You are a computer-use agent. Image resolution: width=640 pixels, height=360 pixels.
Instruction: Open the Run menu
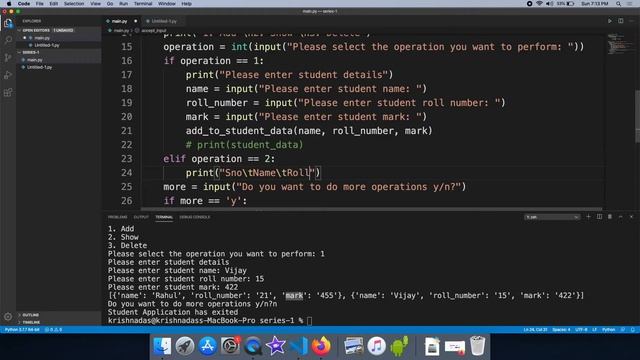[123, 4]
